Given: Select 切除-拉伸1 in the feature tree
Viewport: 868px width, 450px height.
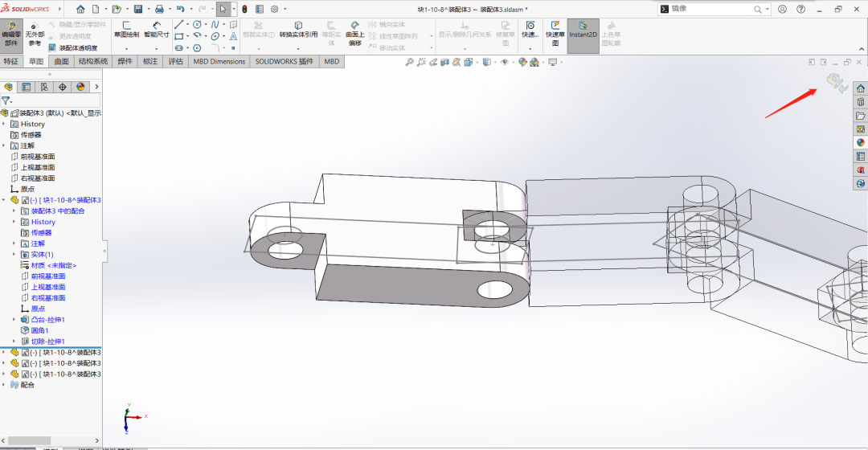Looking at the screenshot, I should click(x=47, y=342).
